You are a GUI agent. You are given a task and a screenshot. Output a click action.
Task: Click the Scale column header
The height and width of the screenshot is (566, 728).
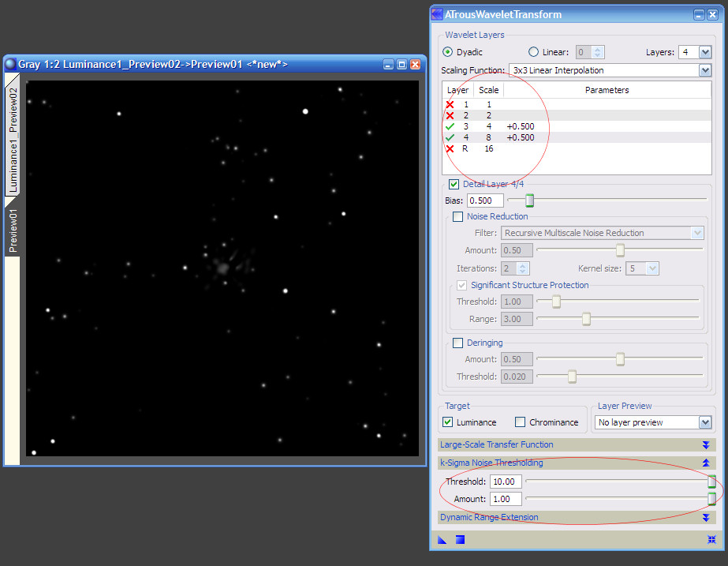pos(488,90)
